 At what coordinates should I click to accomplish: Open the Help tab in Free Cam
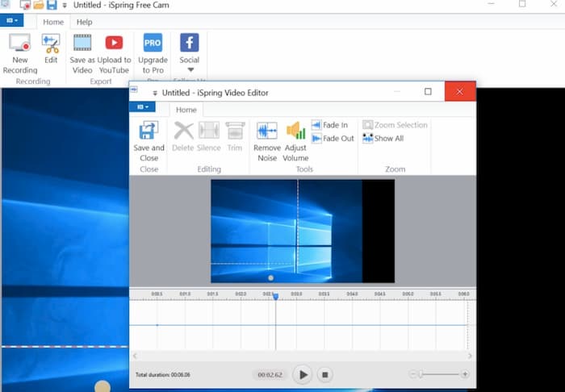click(84, 22)
